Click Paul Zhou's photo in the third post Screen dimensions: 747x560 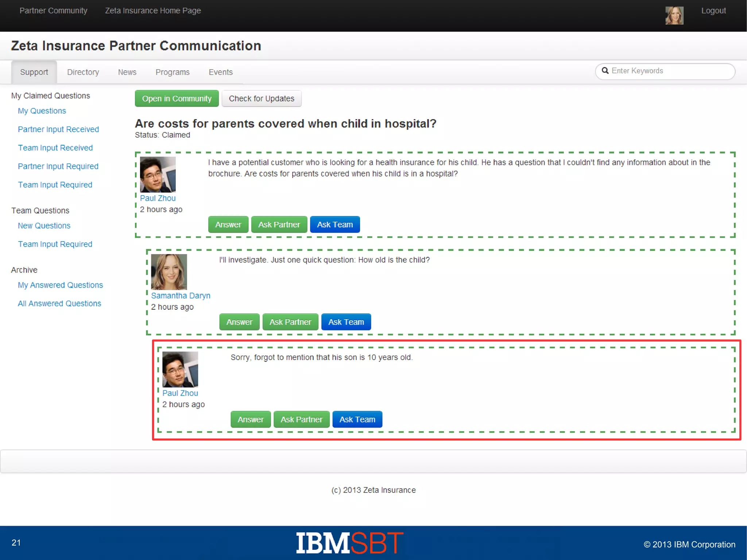coord(180,369)
